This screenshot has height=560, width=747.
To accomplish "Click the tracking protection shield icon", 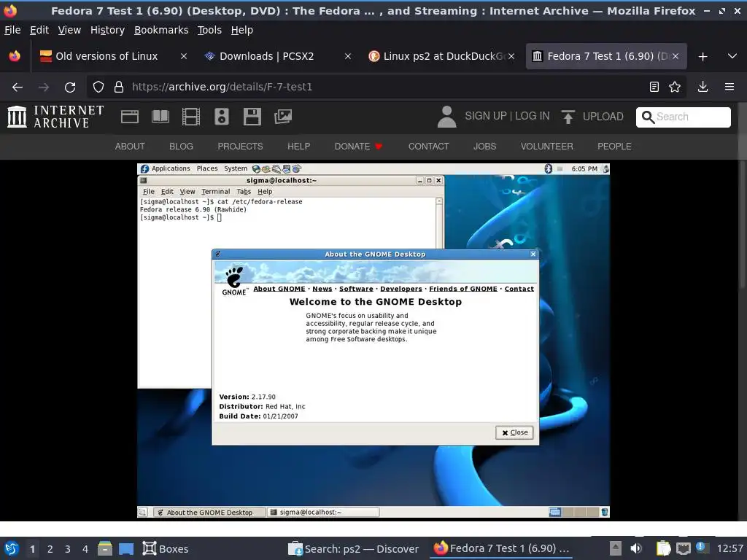I will point(98,87).
